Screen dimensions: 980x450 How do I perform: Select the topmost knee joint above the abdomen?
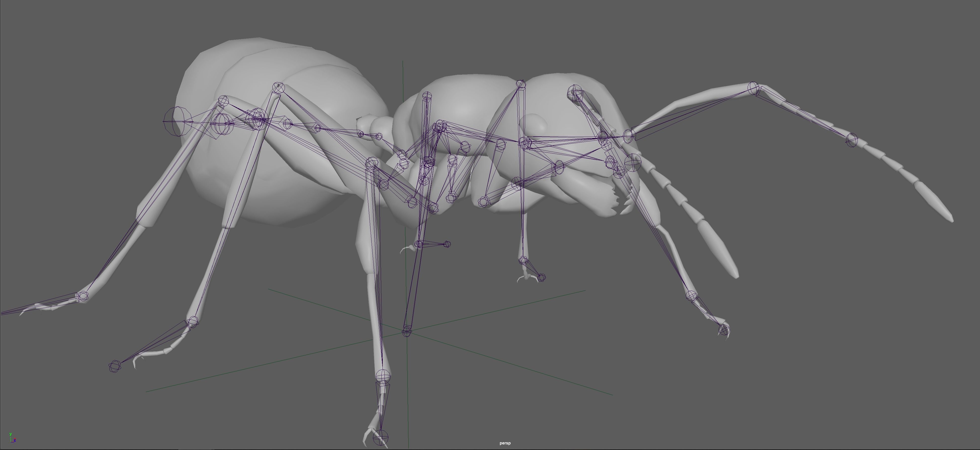coord(278,88)
